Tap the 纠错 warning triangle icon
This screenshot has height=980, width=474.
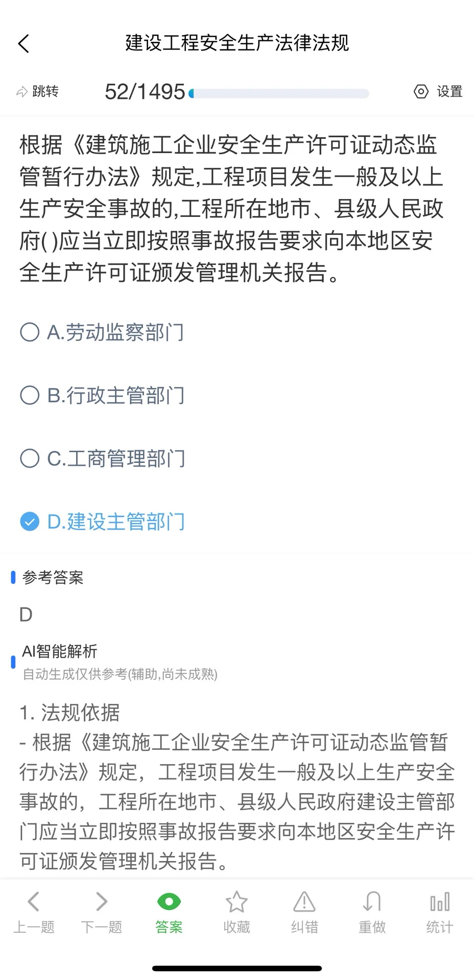(x=304, y=902)
